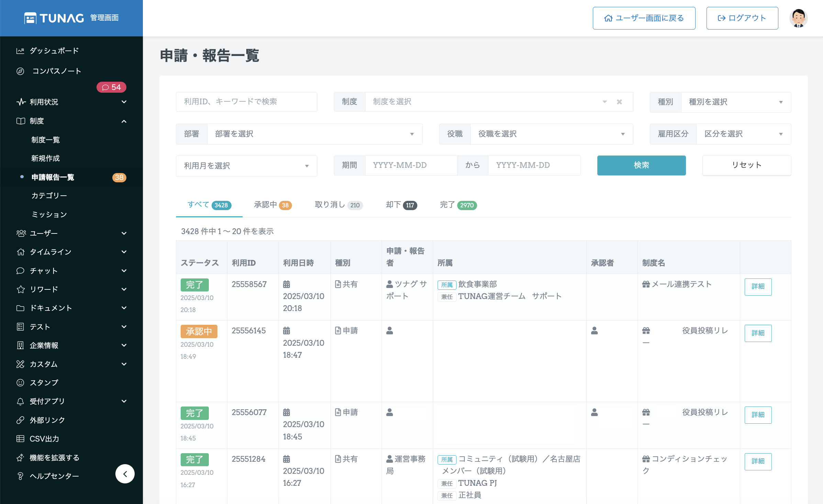
Task: Click the 利用ID keyword search field
Action: (x=246, y=102)
